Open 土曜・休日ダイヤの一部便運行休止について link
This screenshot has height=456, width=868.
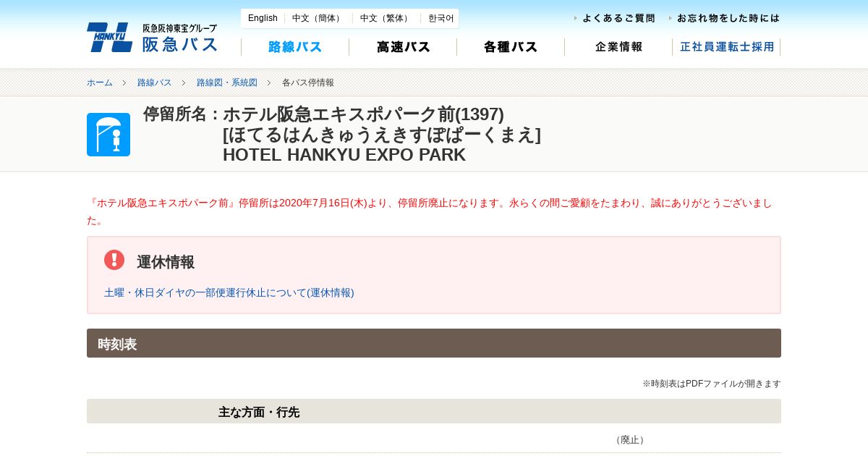tap(229, 292)
